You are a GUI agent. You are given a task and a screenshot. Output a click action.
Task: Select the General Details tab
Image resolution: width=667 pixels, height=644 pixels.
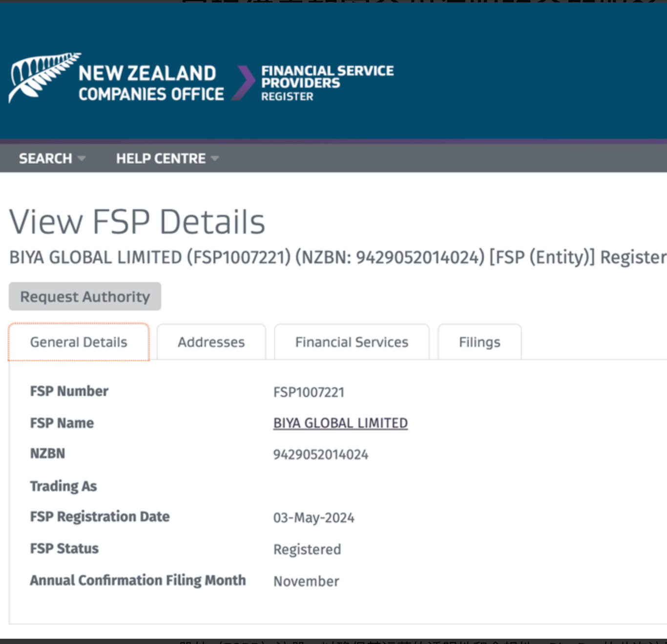[79, 342]
